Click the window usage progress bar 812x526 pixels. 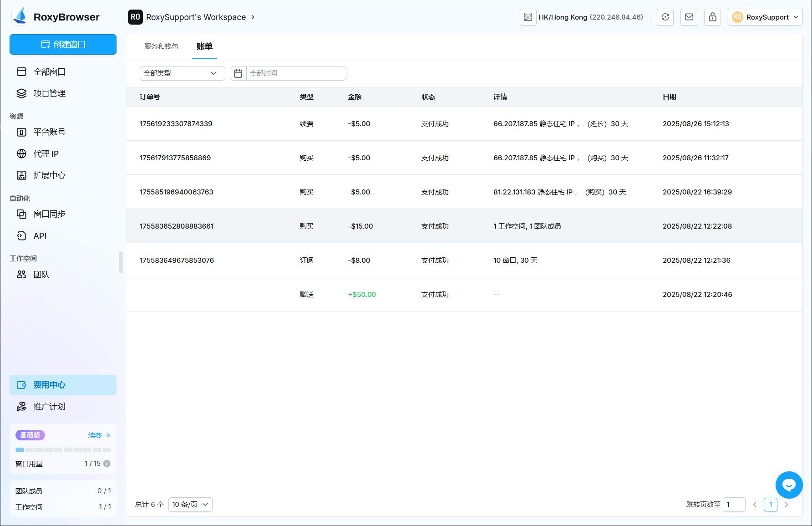coord(63,450)
